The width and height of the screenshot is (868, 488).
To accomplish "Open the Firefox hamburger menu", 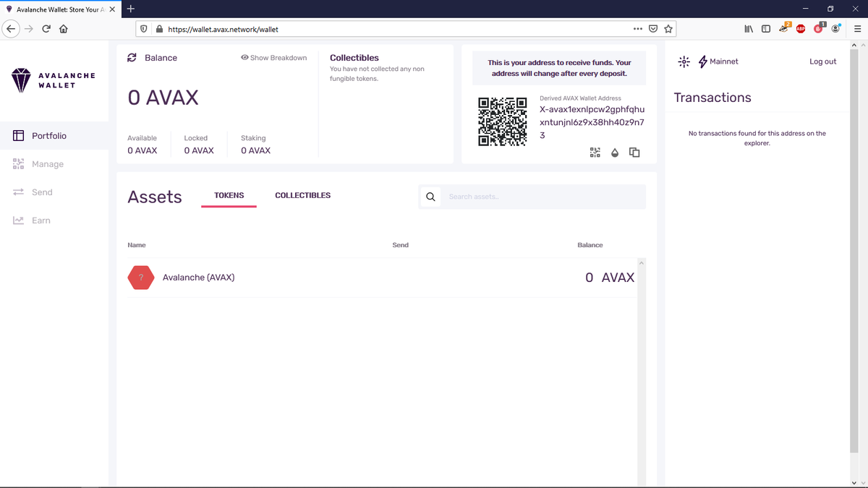I will [856, 29].
